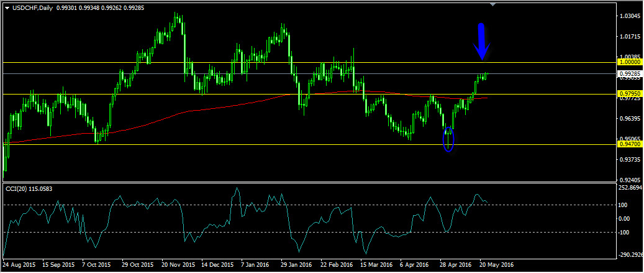Click the 0.00 level on CCI scale

click(x=625, y=219)
